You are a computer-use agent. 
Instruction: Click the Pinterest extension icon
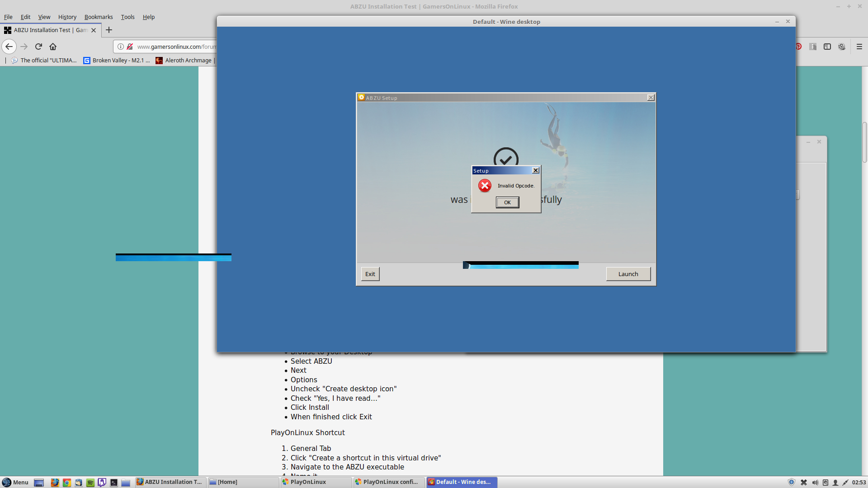[x=799, y=47]
